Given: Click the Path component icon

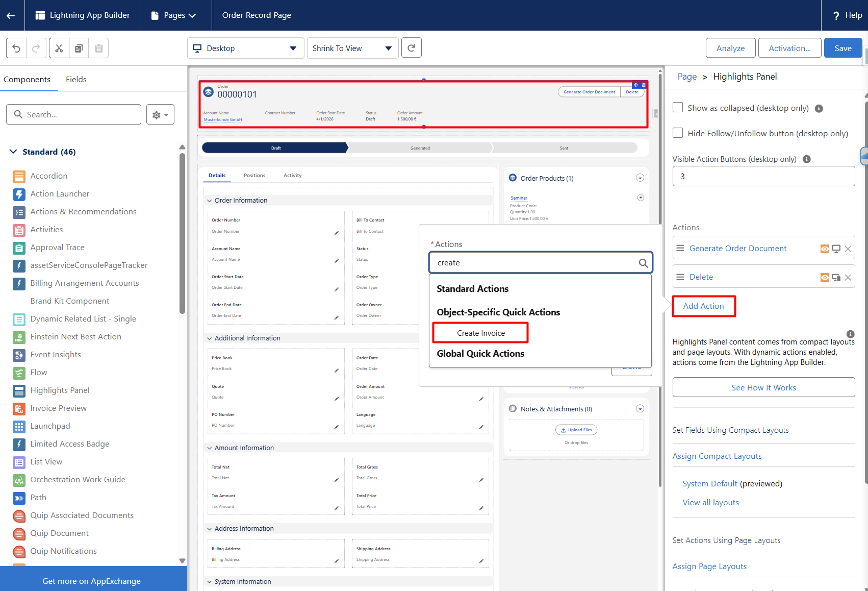Looking at the screenshot, I should click(x=19, y=498).
